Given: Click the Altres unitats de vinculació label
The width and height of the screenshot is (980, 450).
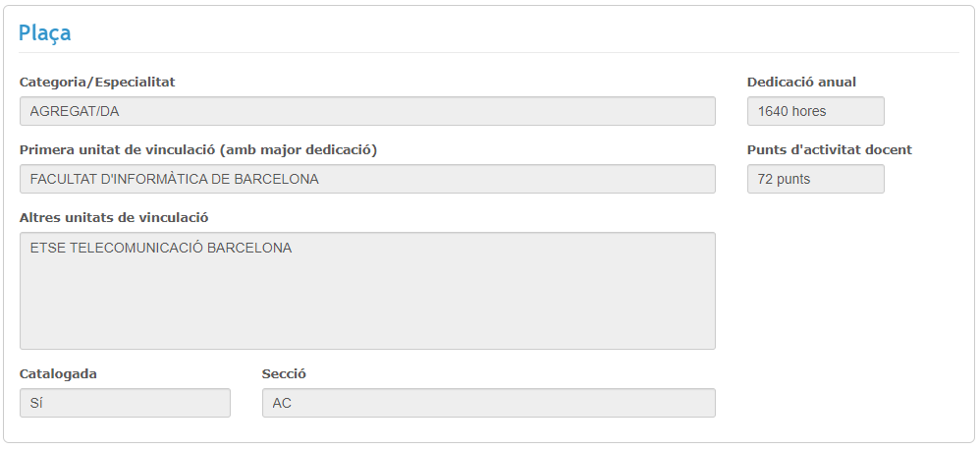Looking at the screenshot, I should 114,217.
